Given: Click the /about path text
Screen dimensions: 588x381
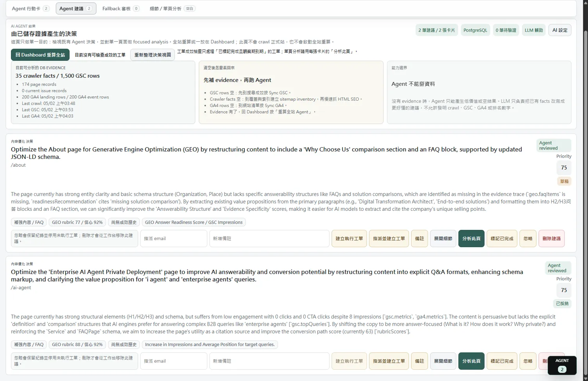Looking at the screenshot, I should [18, 165].
